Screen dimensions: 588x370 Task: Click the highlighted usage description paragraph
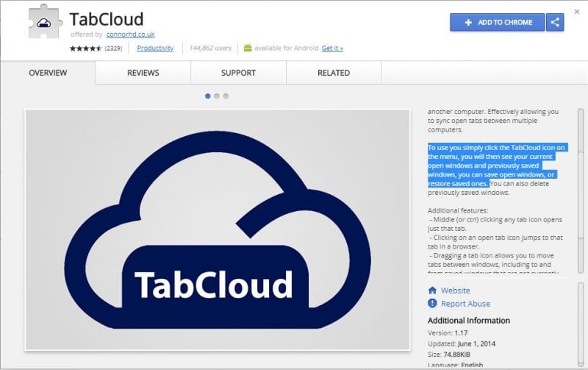496,166
